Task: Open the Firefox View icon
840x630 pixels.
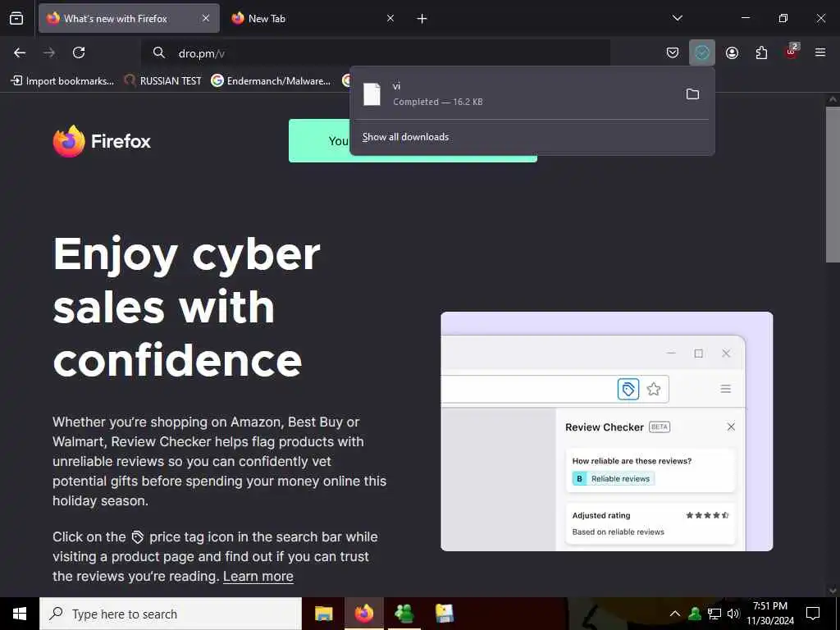Action: 16,18
